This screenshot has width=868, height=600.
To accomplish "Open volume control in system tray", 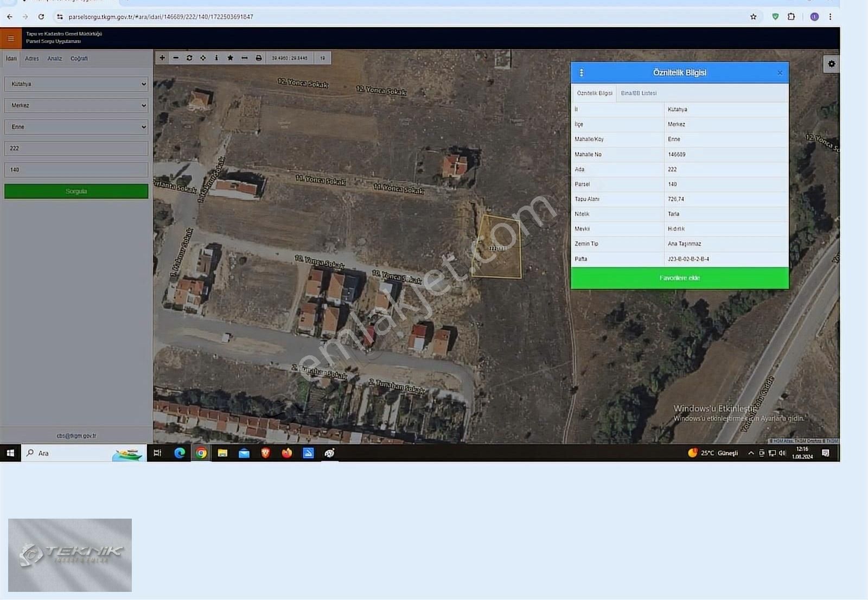I will click(x=782, y=453).
